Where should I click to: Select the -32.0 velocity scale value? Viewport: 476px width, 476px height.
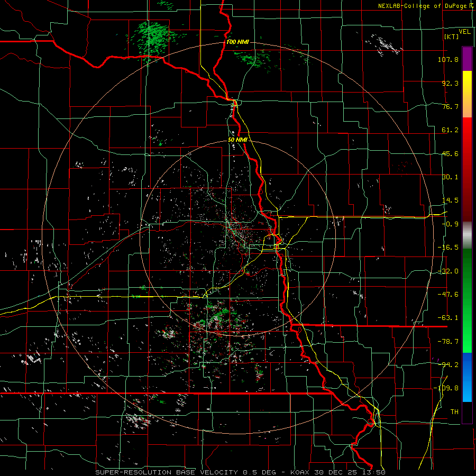(x=448, y=271)
